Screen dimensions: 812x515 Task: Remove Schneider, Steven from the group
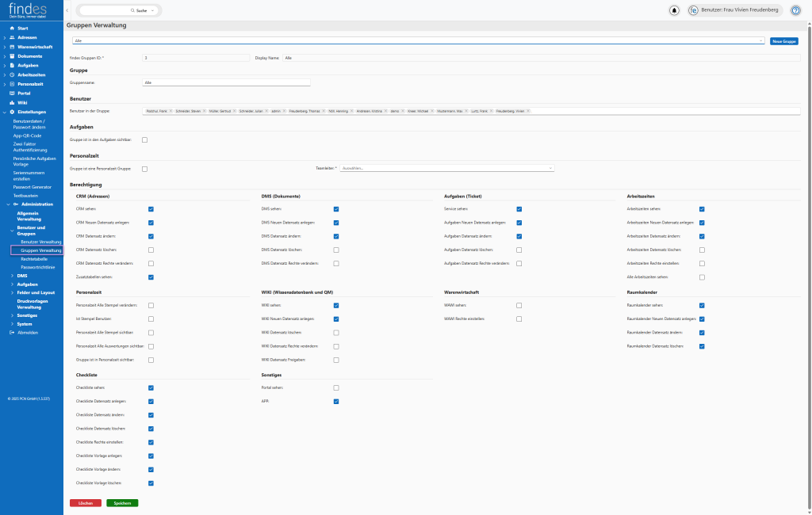(204, 111)
